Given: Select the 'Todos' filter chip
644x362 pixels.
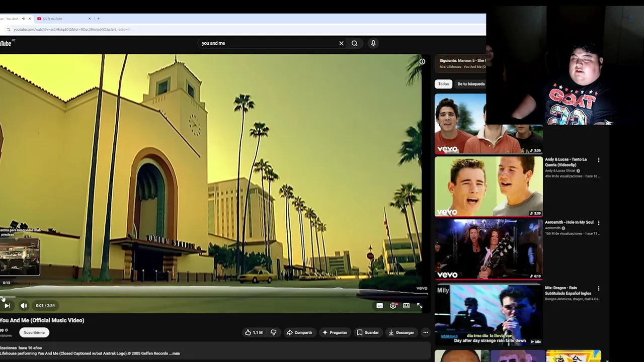Looking at the screenshot, I should (x=443, y=84).
